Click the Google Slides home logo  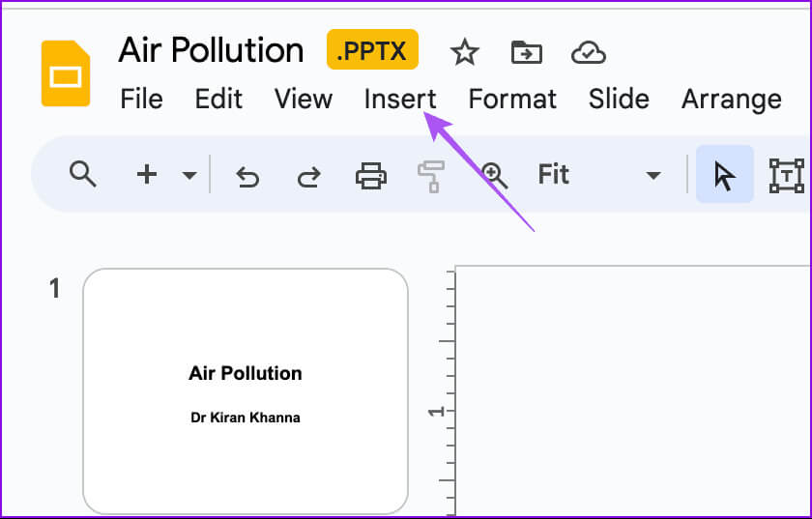(65, 74)
